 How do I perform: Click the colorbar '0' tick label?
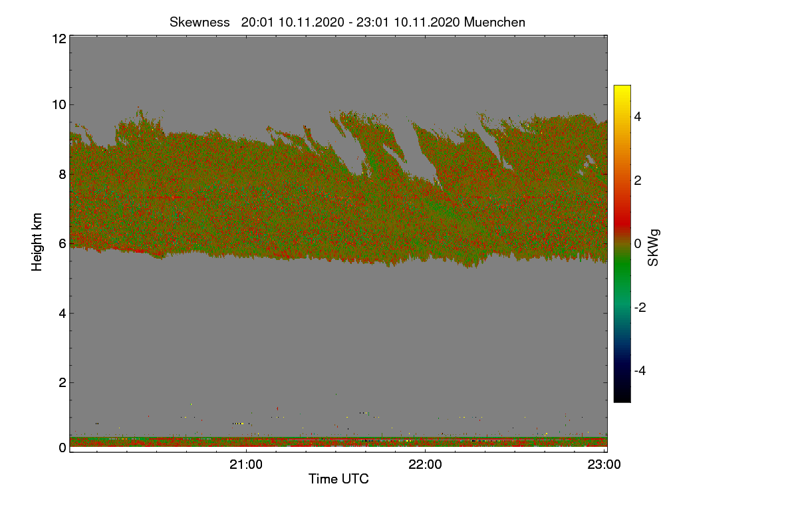[x=638, y=243]
